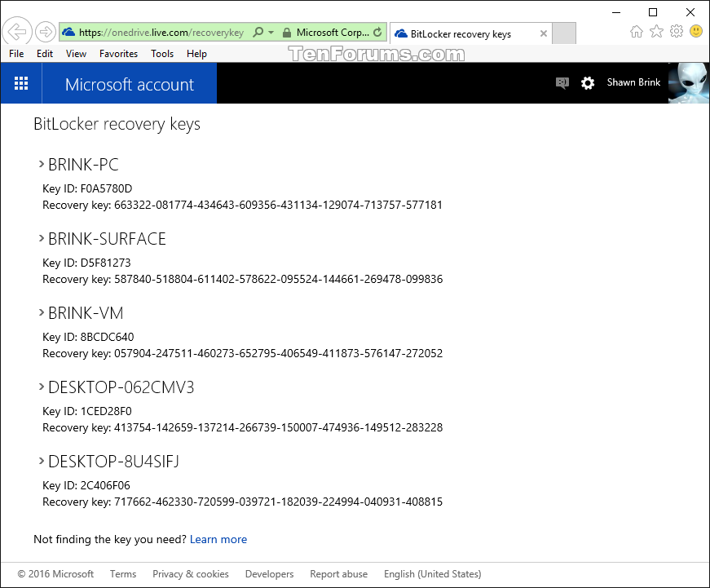
Task: Change language via English (United States)
Action: 432,574
